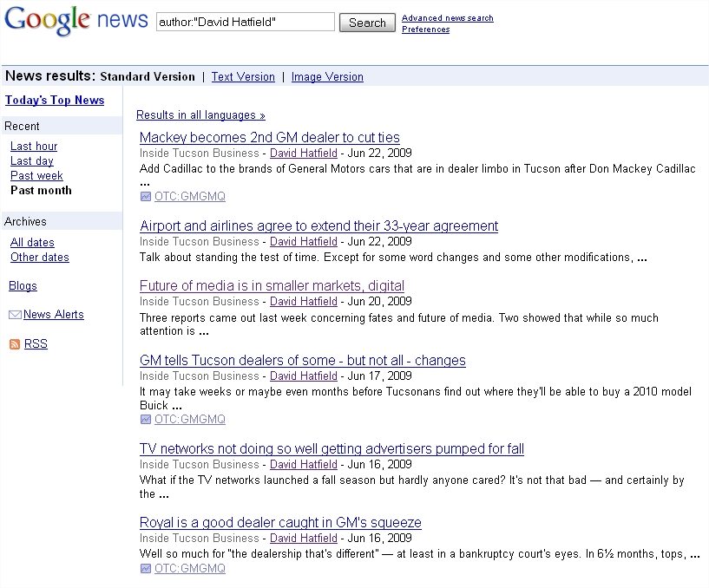Click the search query input field
709x588 pixels.
(x=245, y=23)
